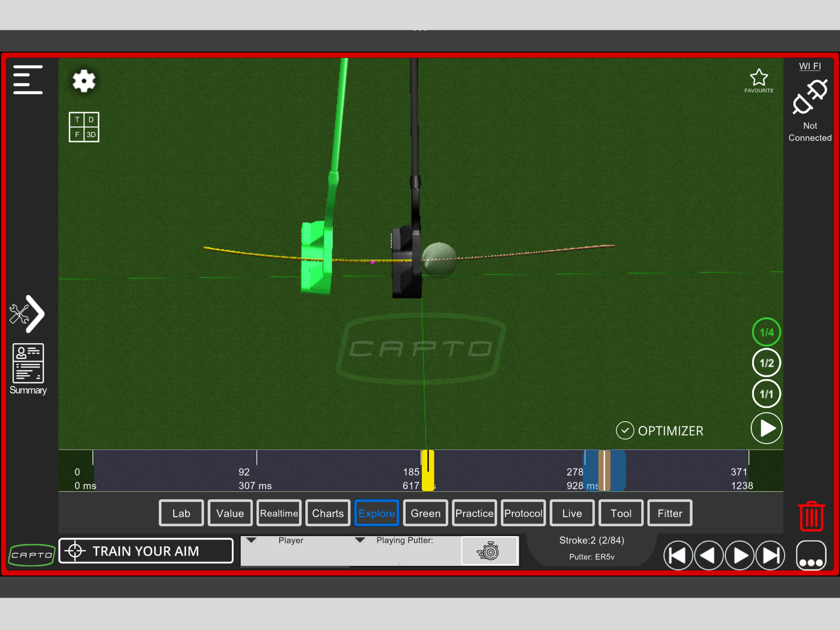Switch to the Charts tab

coord(328,513)
